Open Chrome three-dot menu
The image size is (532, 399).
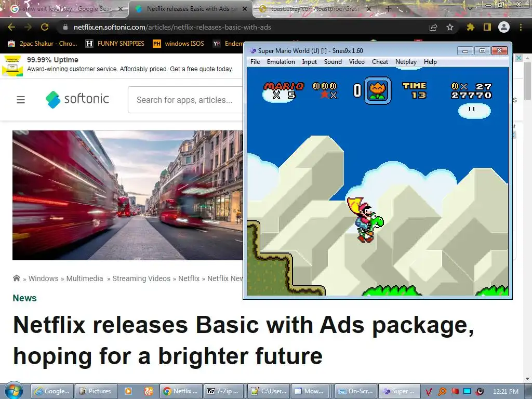(521, 27)
